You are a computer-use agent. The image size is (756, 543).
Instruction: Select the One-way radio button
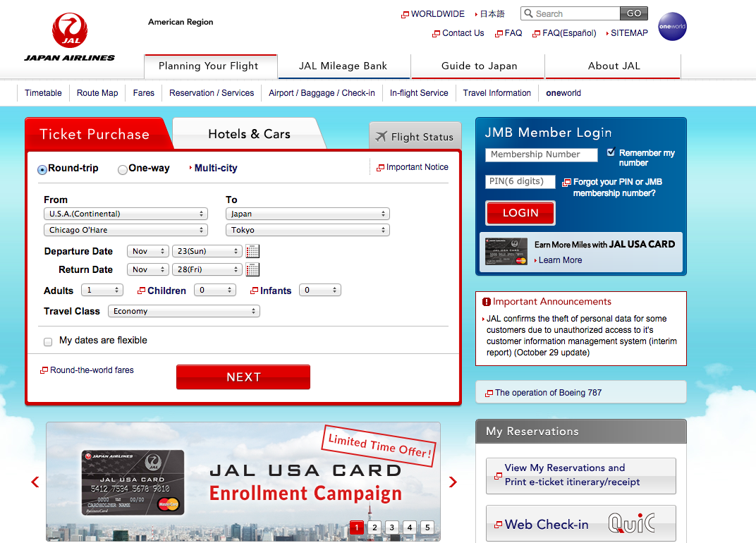pyautogui.click(x=123, y=169)
